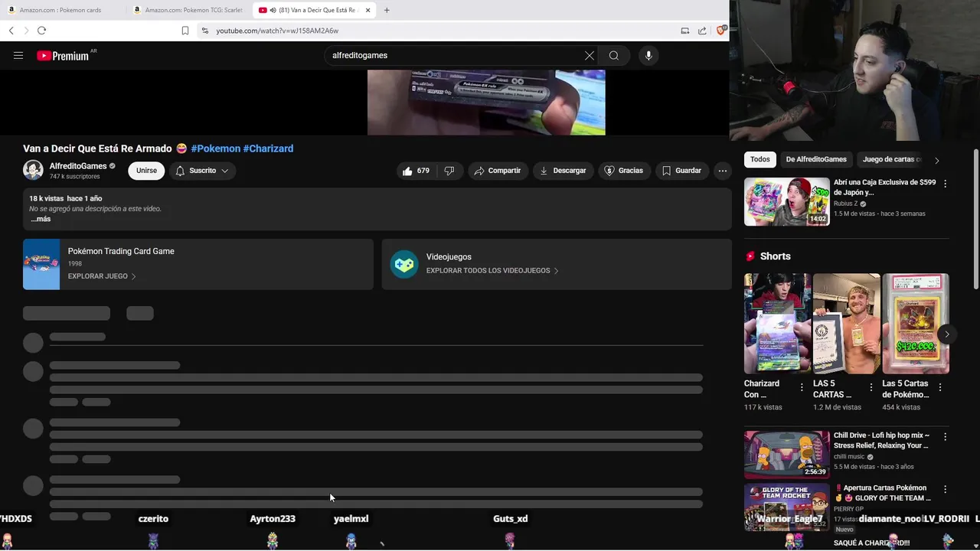Image resolution: width=980 pixels, height=551 pixels.
Task: Open Las 5 Cartas de Pokémon short
Action: click(x=916, y=323)
